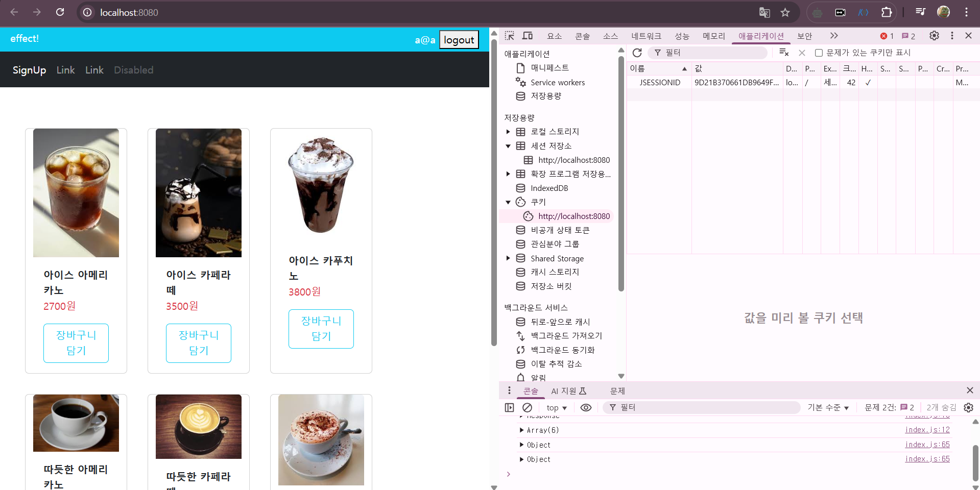The image size is (980, 490).
Task: Switch to the 소스 DevTools tab
Action: point(610,36)
